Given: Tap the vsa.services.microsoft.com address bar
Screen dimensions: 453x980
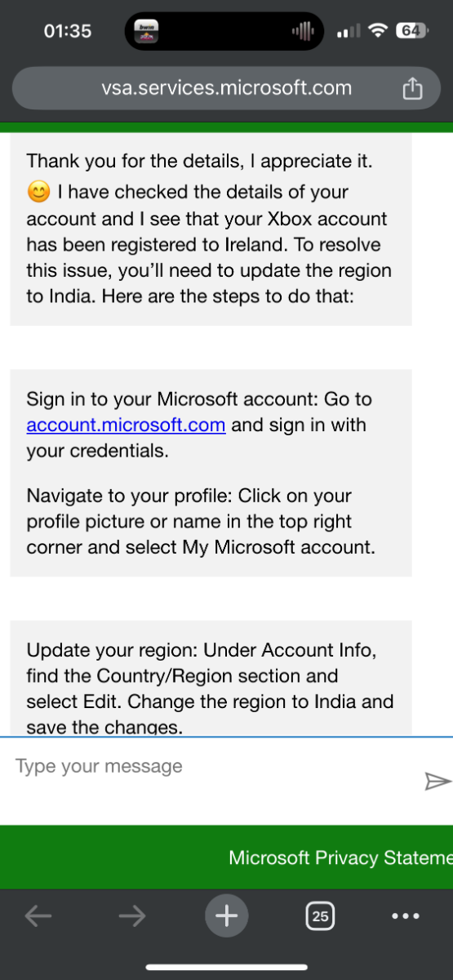Looking at the screenshot, I should 226,88.
